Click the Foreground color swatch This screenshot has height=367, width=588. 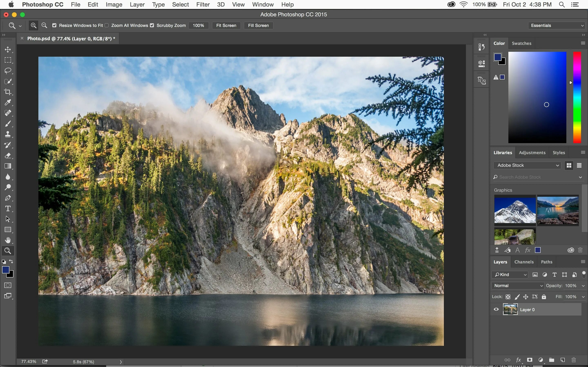tap(6, 271)
